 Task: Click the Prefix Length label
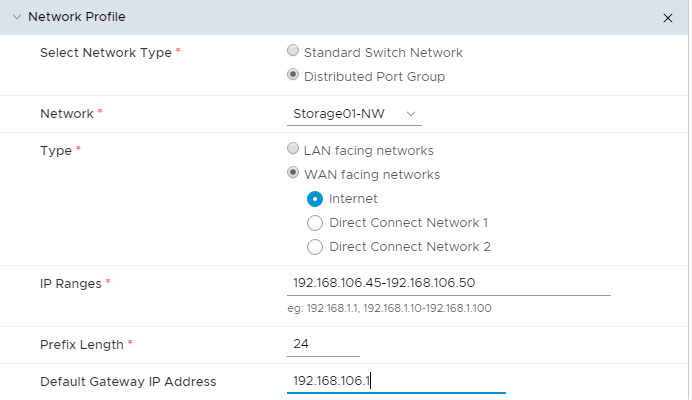81,344
